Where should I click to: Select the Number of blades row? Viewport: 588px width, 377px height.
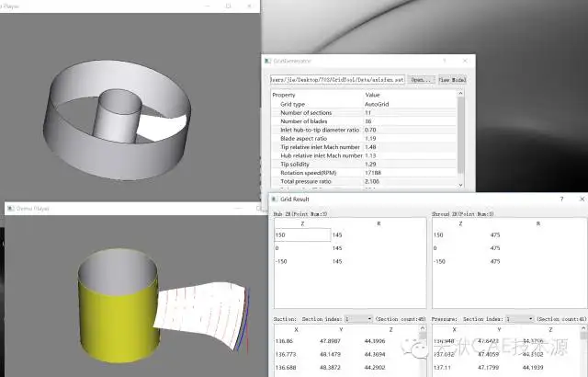tap(364, 121)
